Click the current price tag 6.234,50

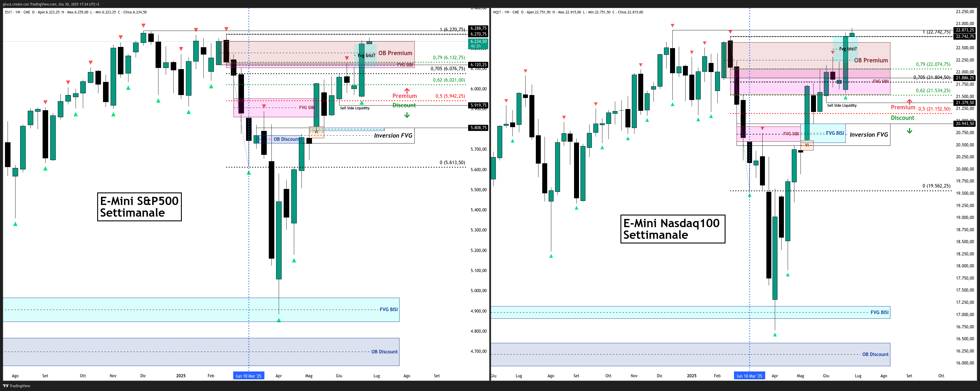(478, 44)
